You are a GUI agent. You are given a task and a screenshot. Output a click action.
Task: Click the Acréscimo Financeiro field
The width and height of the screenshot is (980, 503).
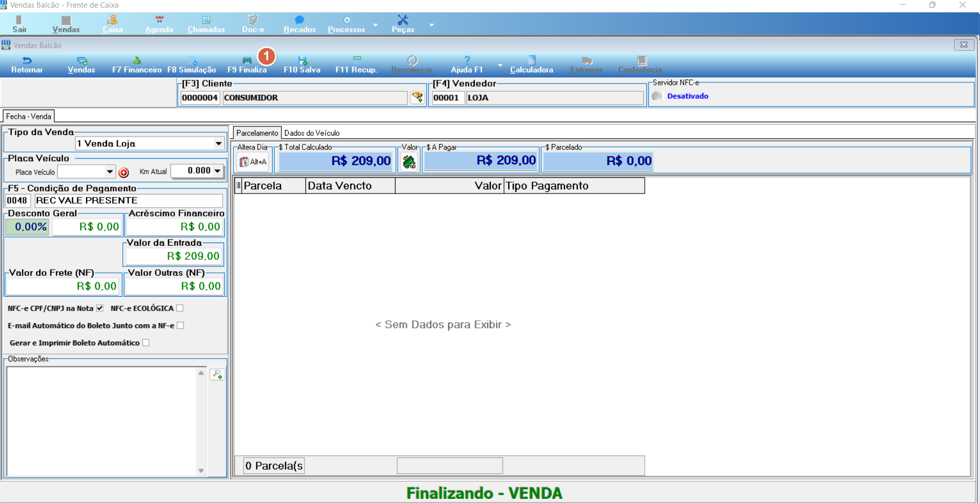(x=175, y=227)
